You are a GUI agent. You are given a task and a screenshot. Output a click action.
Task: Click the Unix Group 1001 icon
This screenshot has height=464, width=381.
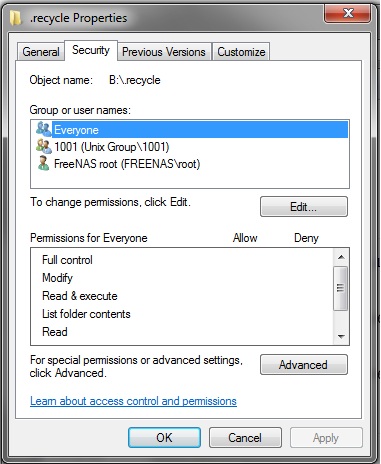[44, 146]
